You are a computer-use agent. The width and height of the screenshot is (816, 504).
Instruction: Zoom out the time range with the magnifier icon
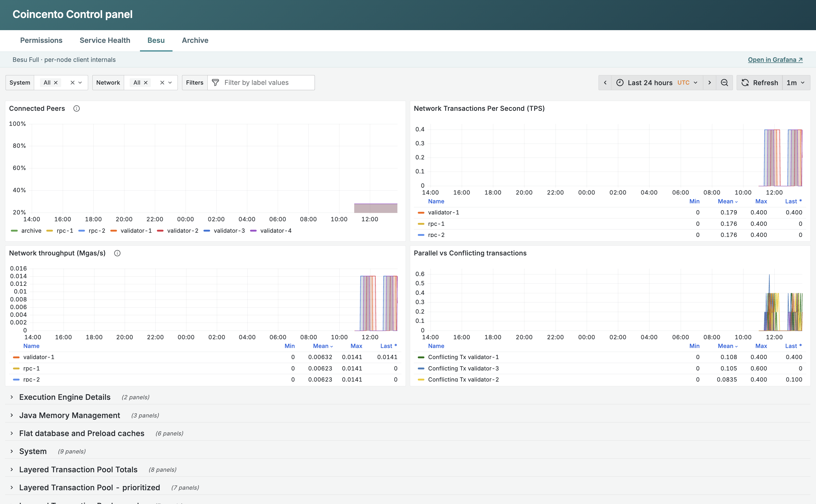coord(724,83)
